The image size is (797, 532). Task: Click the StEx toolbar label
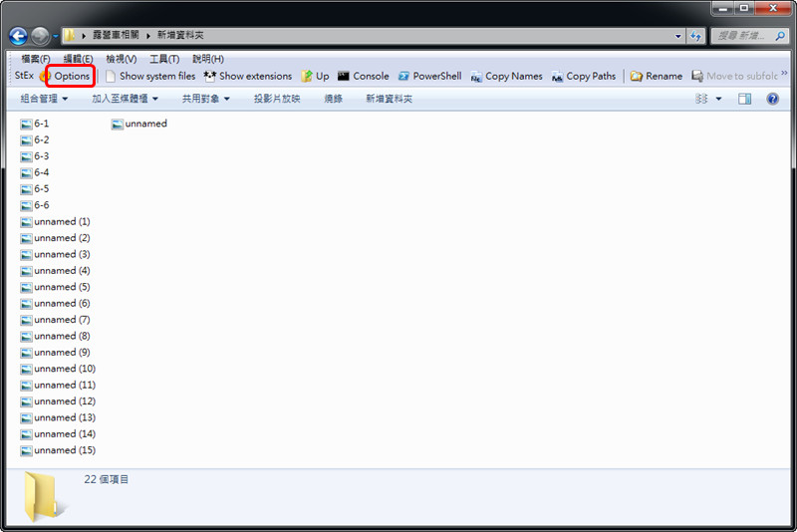[24, 76]
